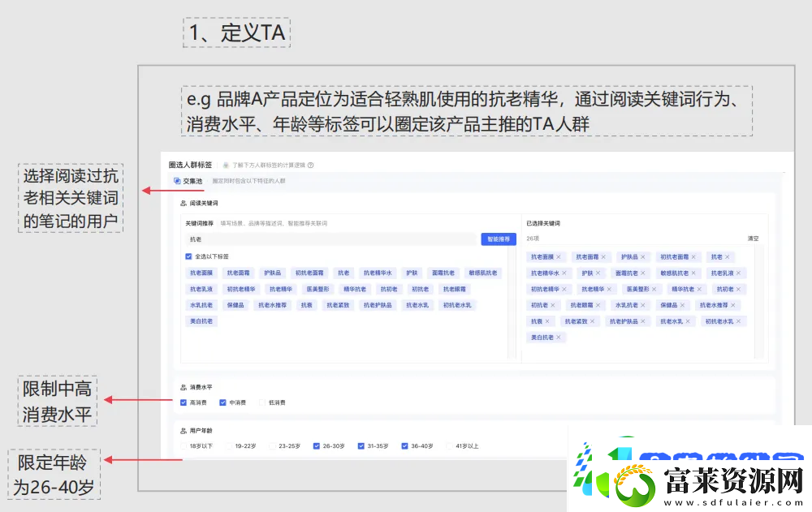This screenshot has height=512, width=812.
Task: Uncheck the 中消费 checkbox
Action: (x=222, y=402)
